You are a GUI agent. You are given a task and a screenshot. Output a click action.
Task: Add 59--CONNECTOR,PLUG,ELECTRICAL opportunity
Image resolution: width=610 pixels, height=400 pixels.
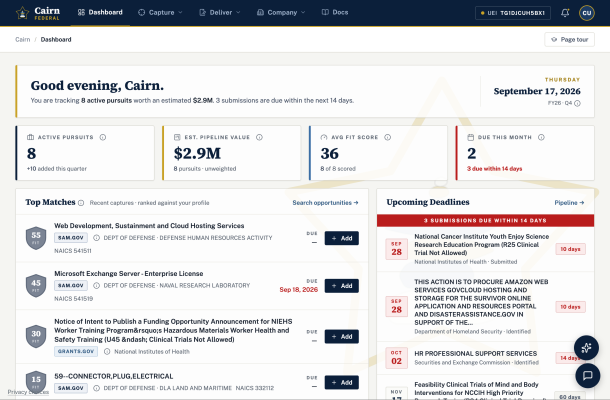coord(342,382)
